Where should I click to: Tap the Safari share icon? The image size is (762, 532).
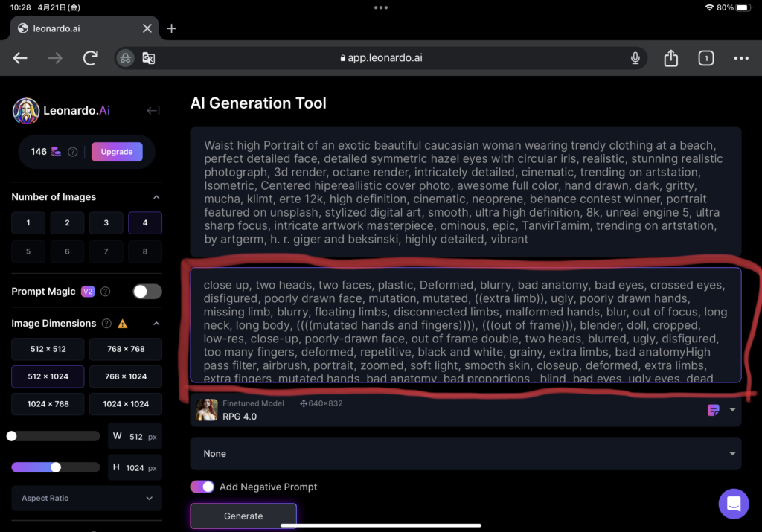(x=670, y=58)
